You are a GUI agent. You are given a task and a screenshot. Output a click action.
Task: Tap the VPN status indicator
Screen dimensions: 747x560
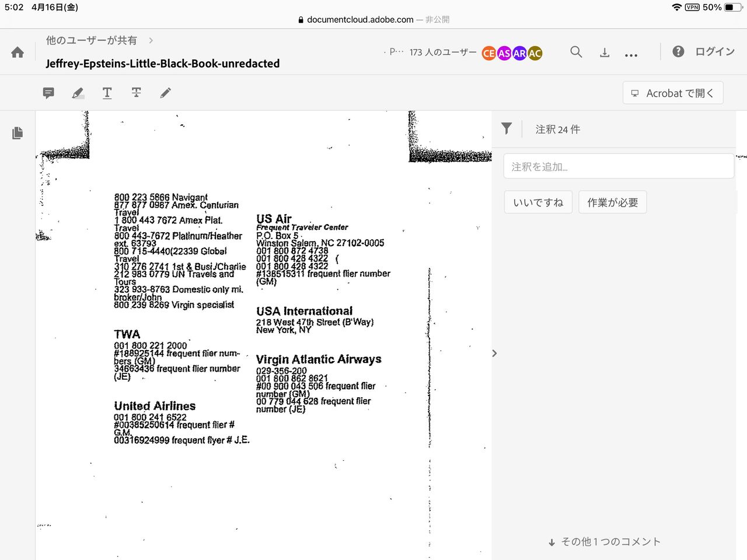pyautogui.click(x=692, y=8)
